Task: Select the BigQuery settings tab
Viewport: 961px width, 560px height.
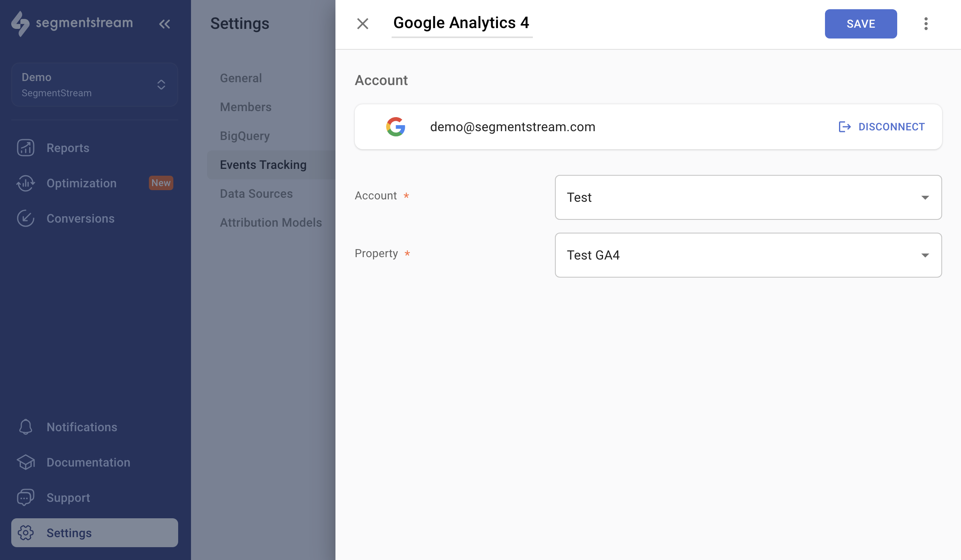Action: tap(245, 136)
